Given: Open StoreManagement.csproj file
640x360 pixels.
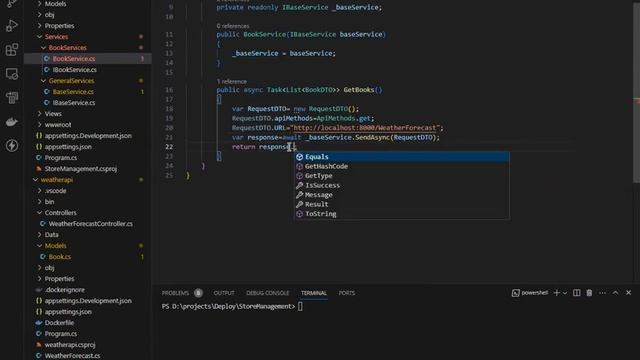Looking at the screenshot, I should [88, 169].
